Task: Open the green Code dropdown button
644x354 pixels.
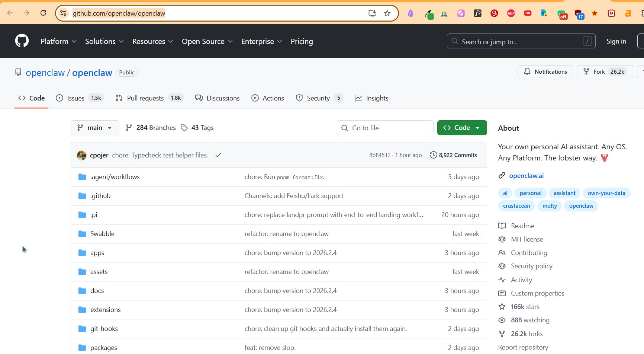Action: [462, 128]
